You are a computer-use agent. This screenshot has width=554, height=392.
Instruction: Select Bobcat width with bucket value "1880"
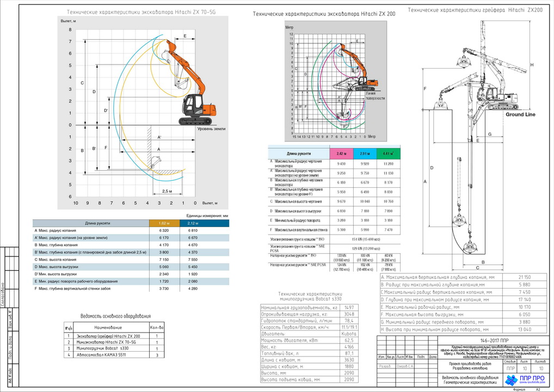click(349, 366)
